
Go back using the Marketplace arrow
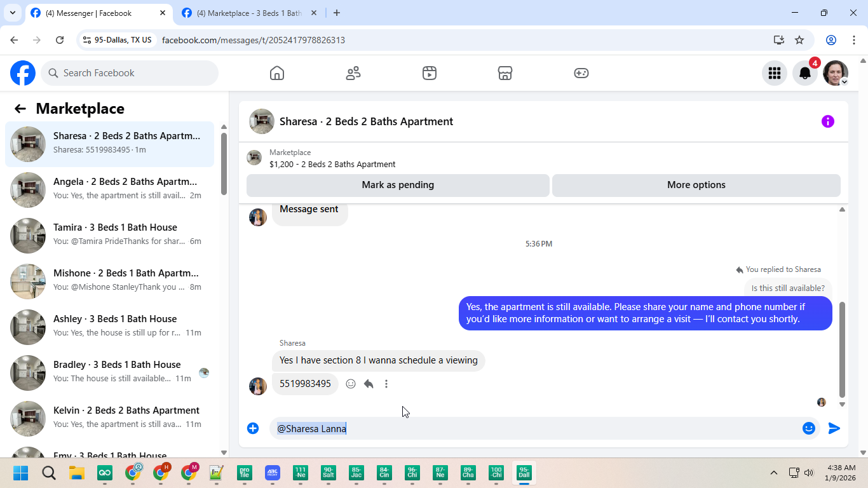click(20, 109)
